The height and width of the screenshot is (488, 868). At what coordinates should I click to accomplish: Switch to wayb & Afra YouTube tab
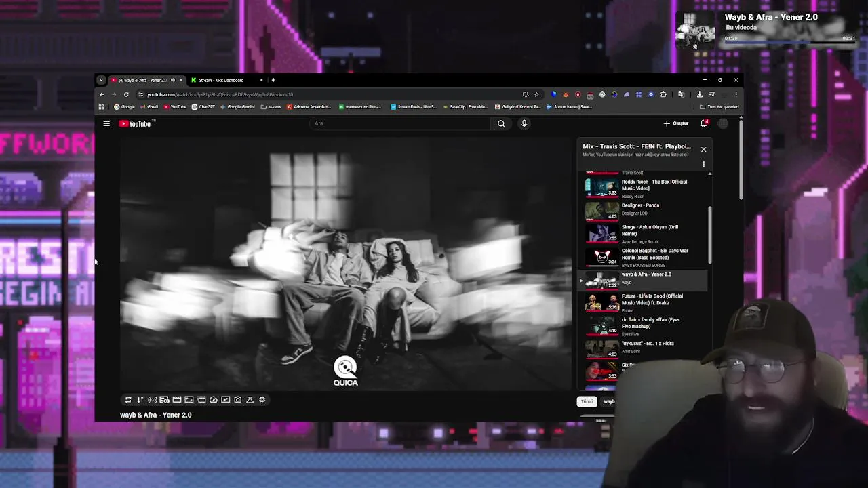(x=142, y=80)
